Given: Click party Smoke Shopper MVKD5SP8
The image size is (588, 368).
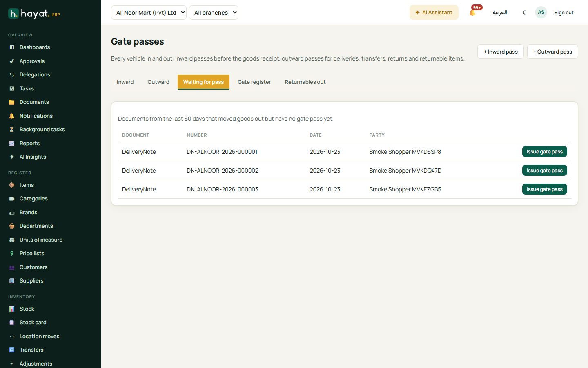Looking at the screenshot, I should pos(405,152).
